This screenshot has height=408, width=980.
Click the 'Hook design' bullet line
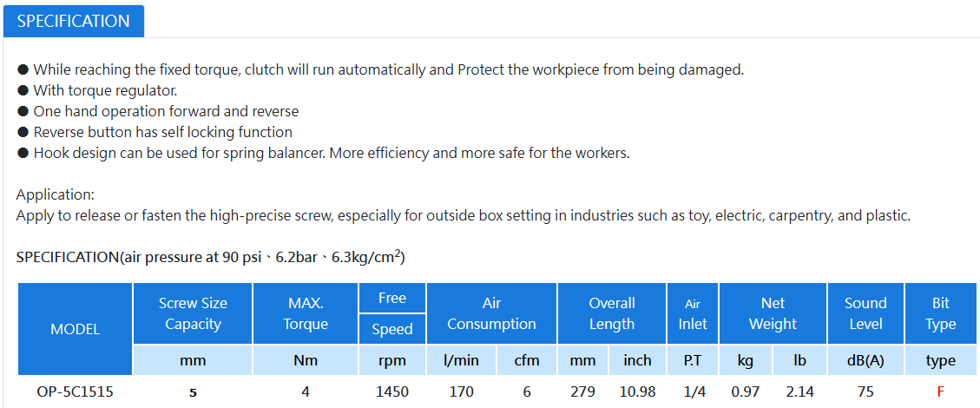[x=323, y=153]
